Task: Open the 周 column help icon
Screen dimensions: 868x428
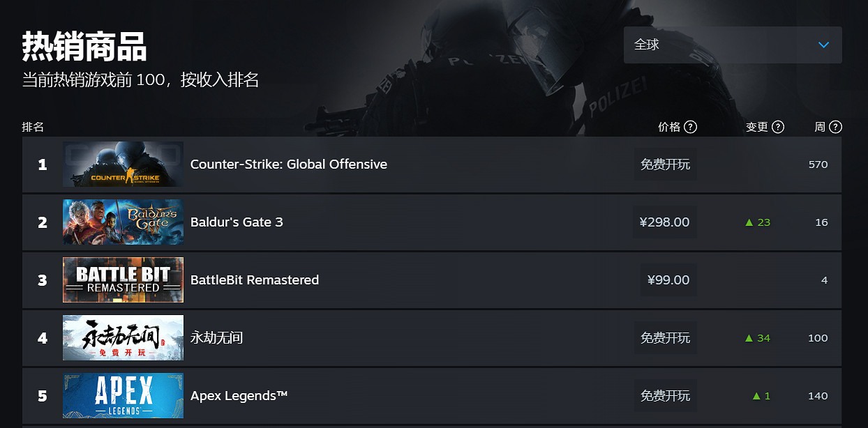Action: coord(836,127)
